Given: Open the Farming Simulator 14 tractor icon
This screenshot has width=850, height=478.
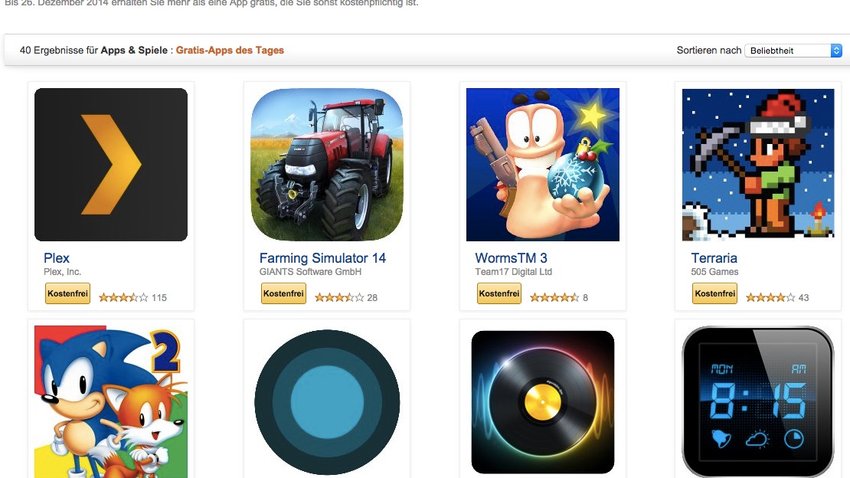Looking at the screenshot, I should coord(327,165).
